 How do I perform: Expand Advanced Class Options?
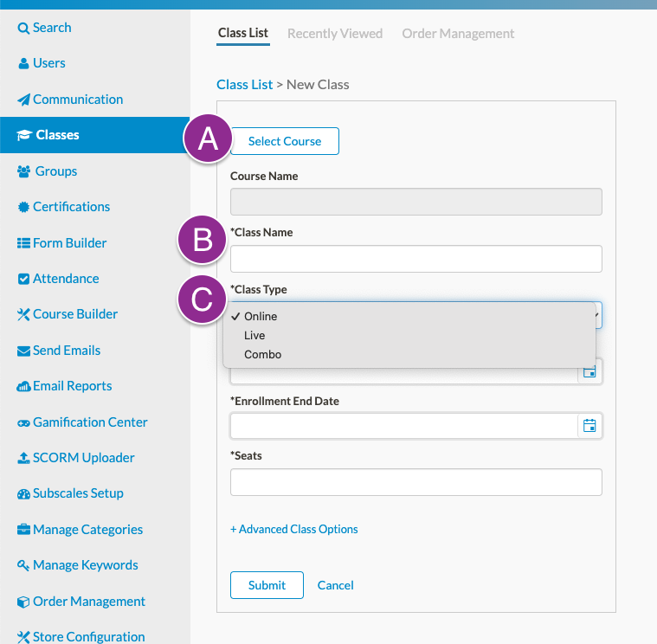(x=294, y=529)
